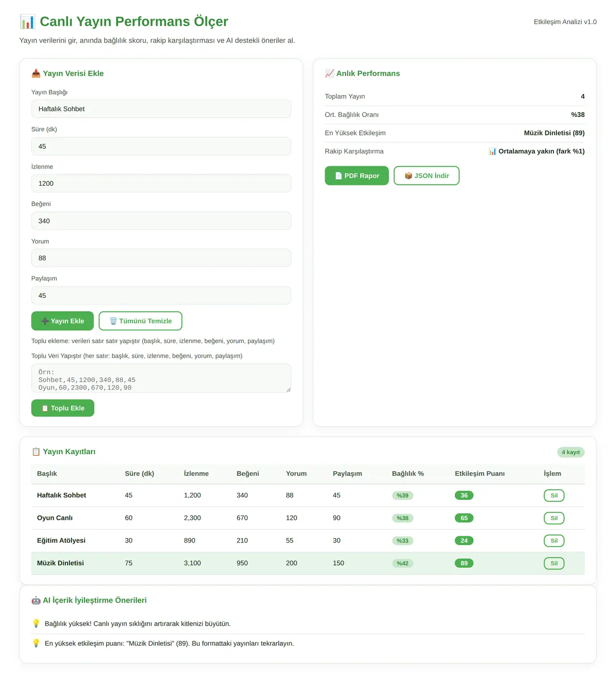Click the Eğitim Atölyesi row title
The height and width of the screenshot is (675, 616).
[61, 541]
